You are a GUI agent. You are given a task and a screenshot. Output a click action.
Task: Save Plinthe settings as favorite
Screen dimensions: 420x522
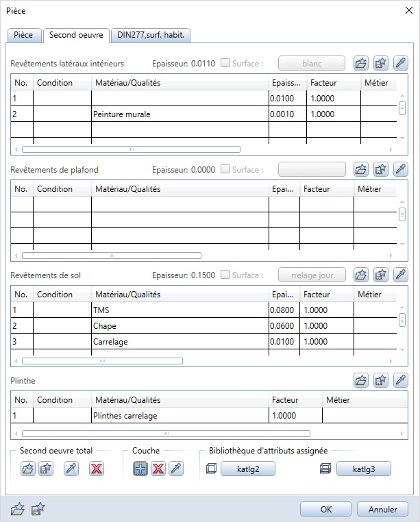[381, 380]
